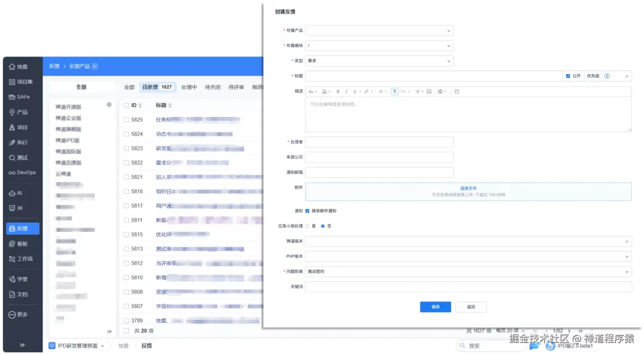The image size is (644, 354).
Task: Check the row 5825 checkbox
Action: pyautogui.click(x=126, y=120)
